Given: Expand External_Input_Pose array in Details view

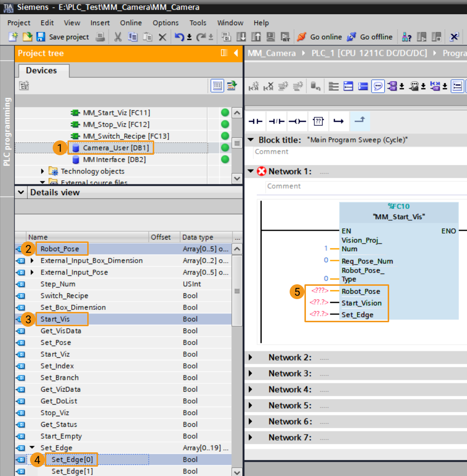Looking at the screenshot, I should 33,272.
